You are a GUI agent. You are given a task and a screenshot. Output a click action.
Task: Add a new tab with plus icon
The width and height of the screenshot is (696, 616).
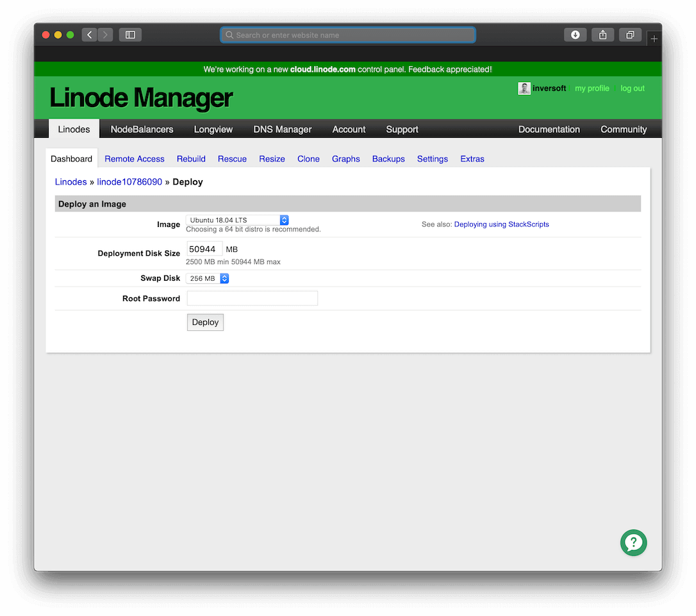[654, 39]
